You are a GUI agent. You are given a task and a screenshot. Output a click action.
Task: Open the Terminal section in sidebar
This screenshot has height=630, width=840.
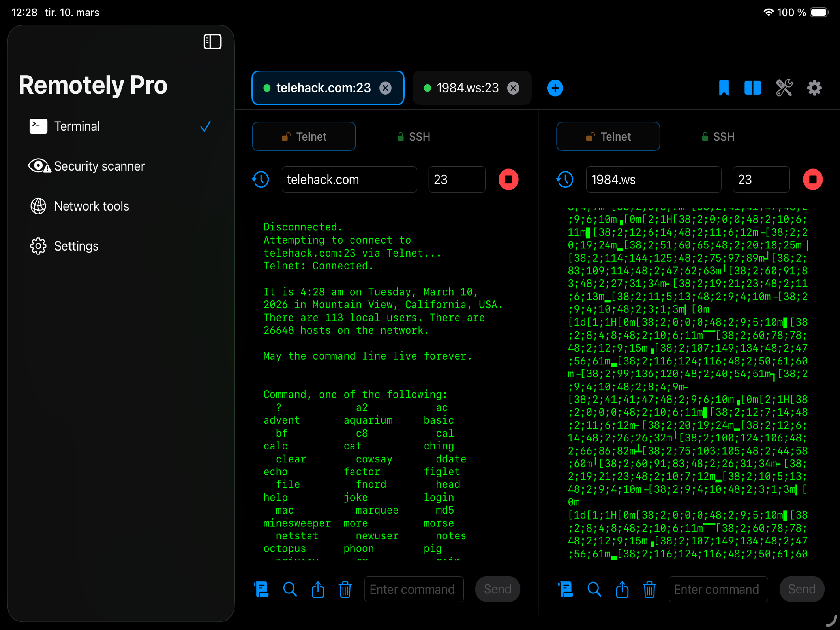click(x=121, y=126)
